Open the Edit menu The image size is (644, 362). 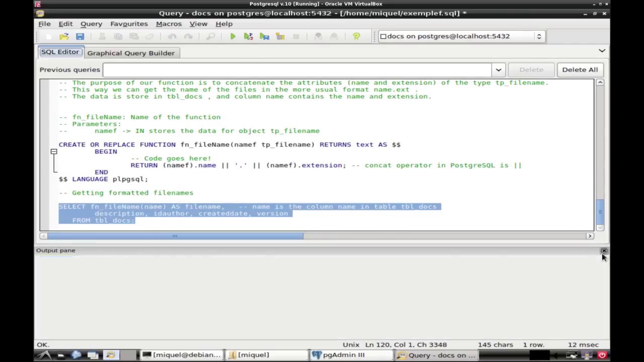pyautogui.click(x=65, y=24)
